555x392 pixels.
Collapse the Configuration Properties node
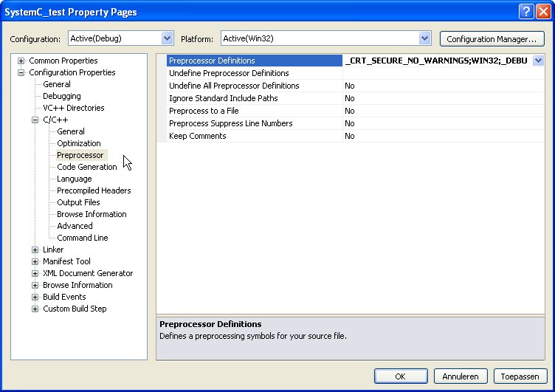pos(21,72)
